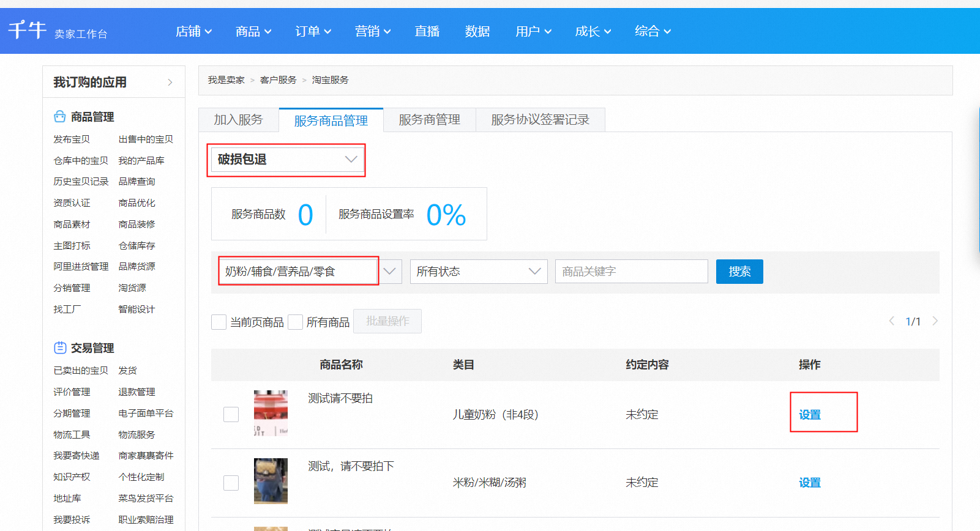
Task: Open 商品素材 in sidebar
Action: pos(72,225)
